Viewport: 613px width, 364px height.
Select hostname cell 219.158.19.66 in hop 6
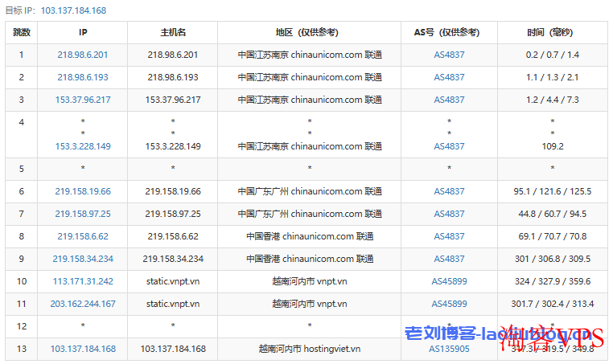click(x=173, y=191)
